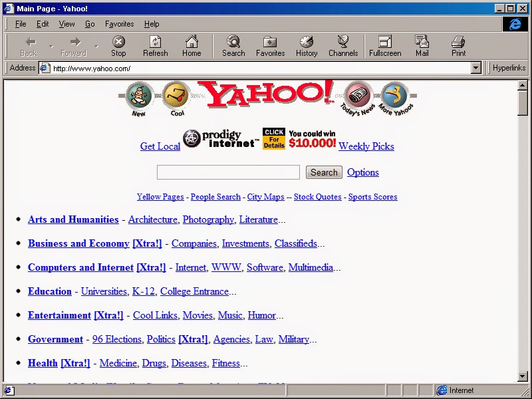Open the Weekly Picks link
Viewport: 532px width, 399px height.
tap(366, 146)
